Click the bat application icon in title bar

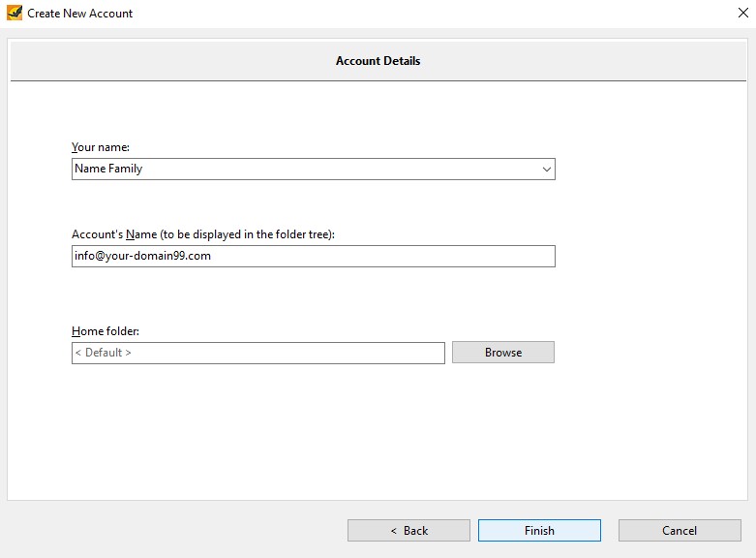point(14,13)
